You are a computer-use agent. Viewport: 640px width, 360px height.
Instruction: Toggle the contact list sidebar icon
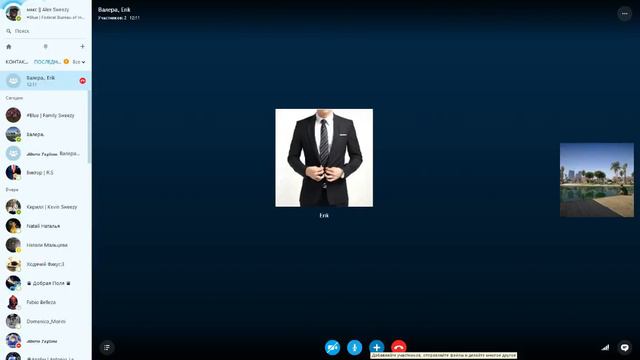[x=107, y=347]
